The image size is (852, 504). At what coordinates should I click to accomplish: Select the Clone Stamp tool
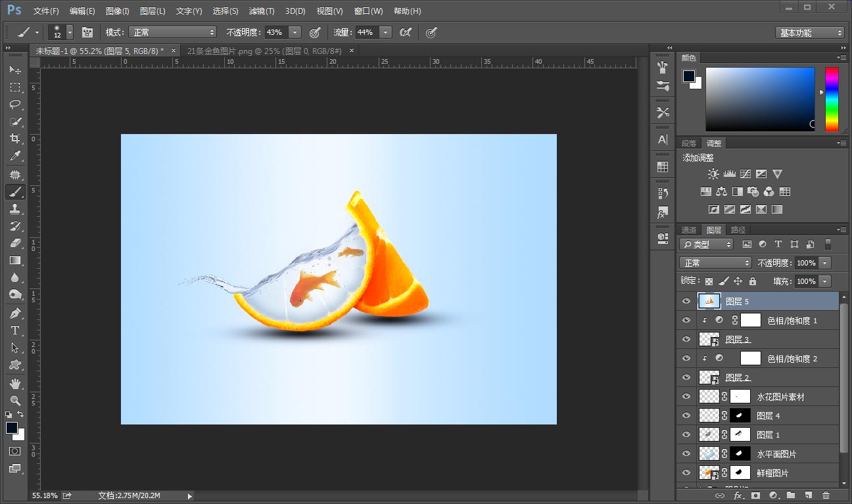(15, 209)
